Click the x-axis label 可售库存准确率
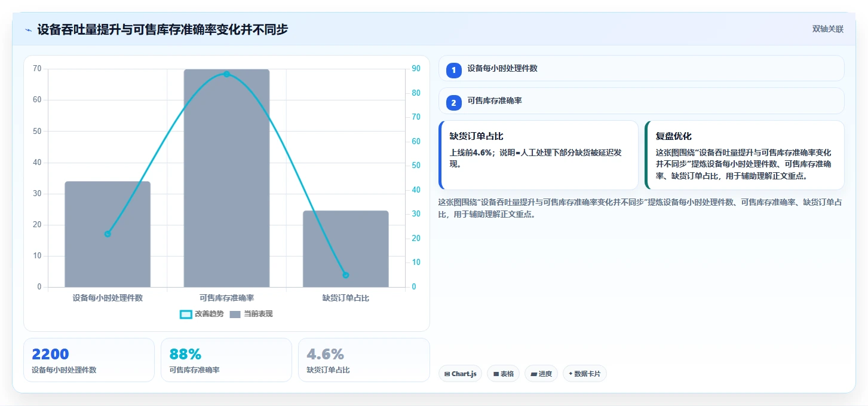 pyautogui.click(x=226, y=298)
